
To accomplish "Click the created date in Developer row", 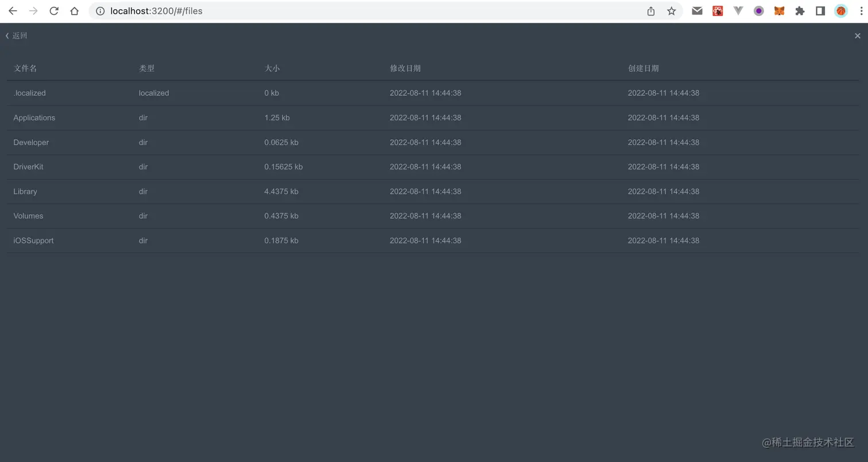I will (x=664, y=142).
